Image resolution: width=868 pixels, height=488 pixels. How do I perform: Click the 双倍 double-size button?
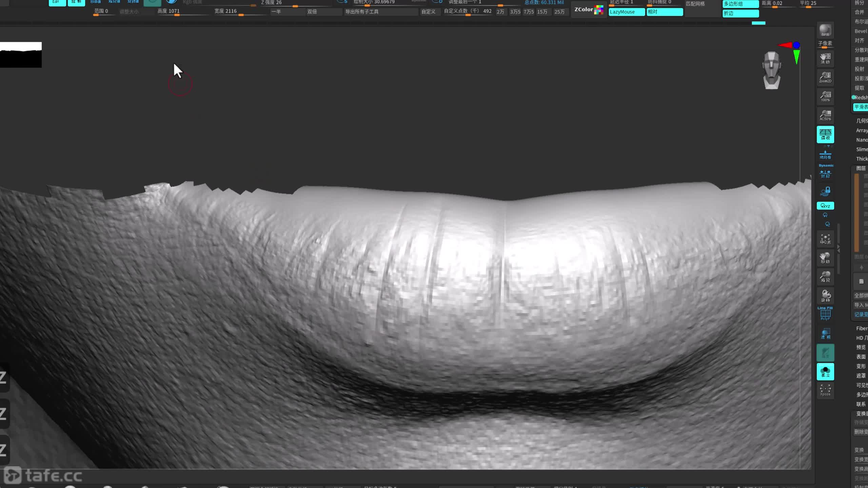coord(324,12)
